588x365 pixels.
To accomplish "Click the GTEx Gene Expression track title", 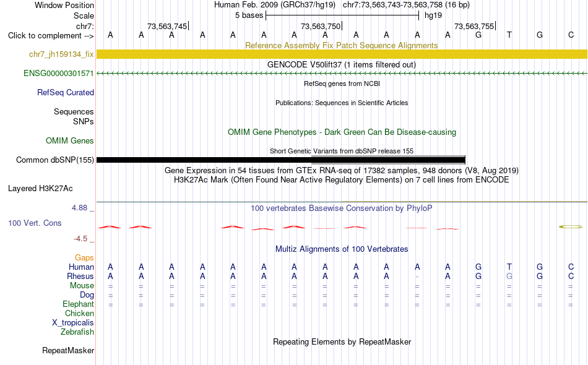I will point(342,171).
